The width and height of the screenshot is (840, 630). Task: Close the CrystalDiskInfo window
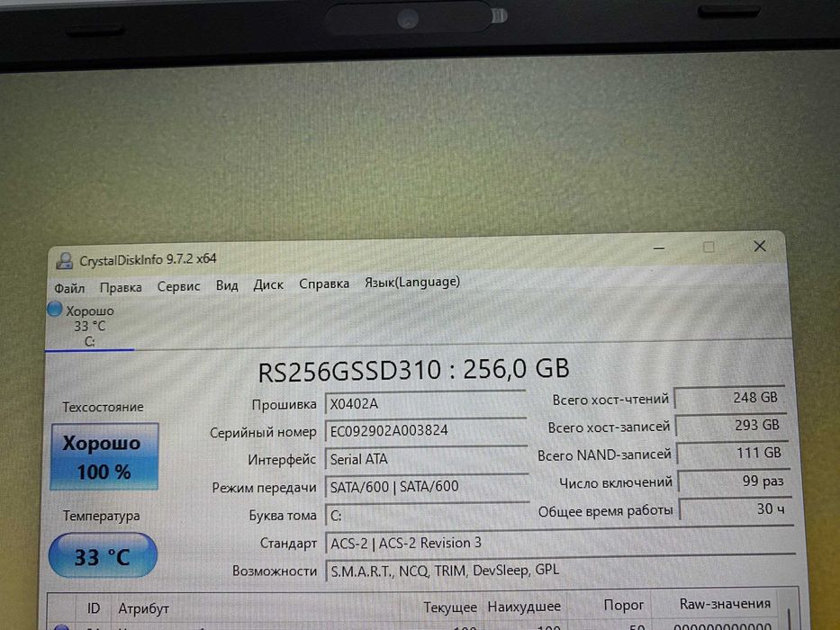[x=760, y=246]
